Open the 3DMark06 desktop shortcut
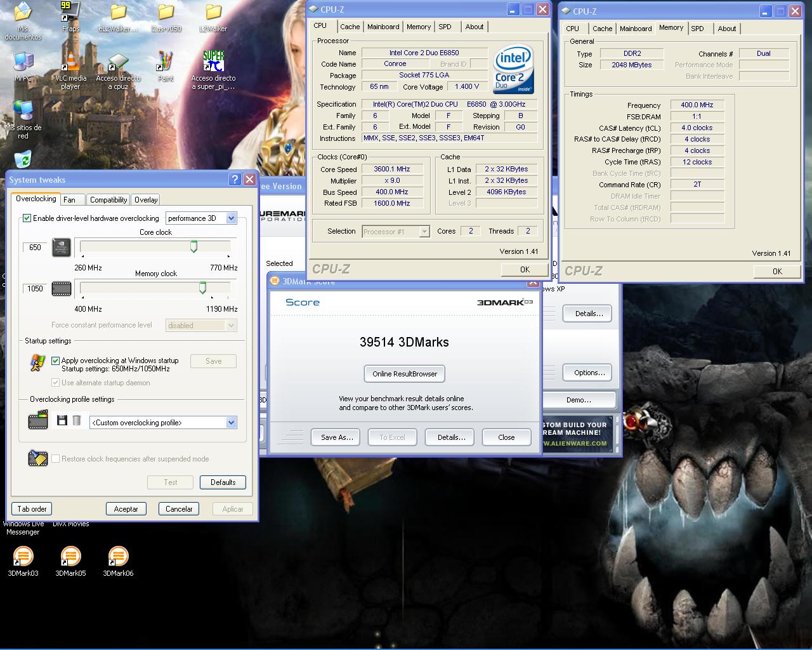This screenshot has height=650, width=812. coord(118,557)
